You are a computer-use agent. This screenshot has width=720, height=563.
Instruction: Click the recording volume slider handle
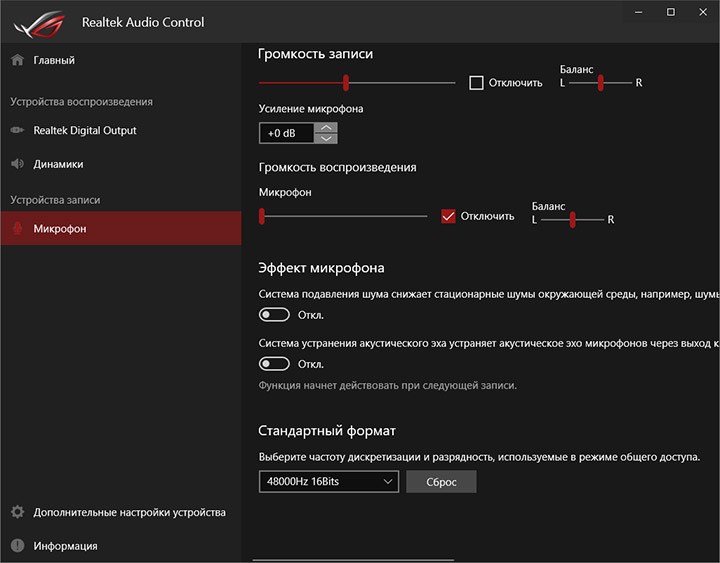[x=345, y=83]
